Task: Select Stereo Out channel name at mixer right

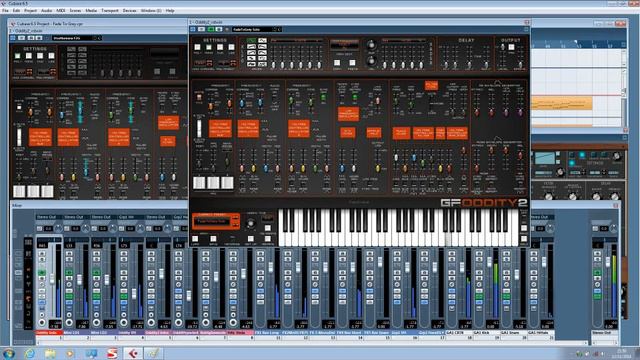Action: [605, 333]
